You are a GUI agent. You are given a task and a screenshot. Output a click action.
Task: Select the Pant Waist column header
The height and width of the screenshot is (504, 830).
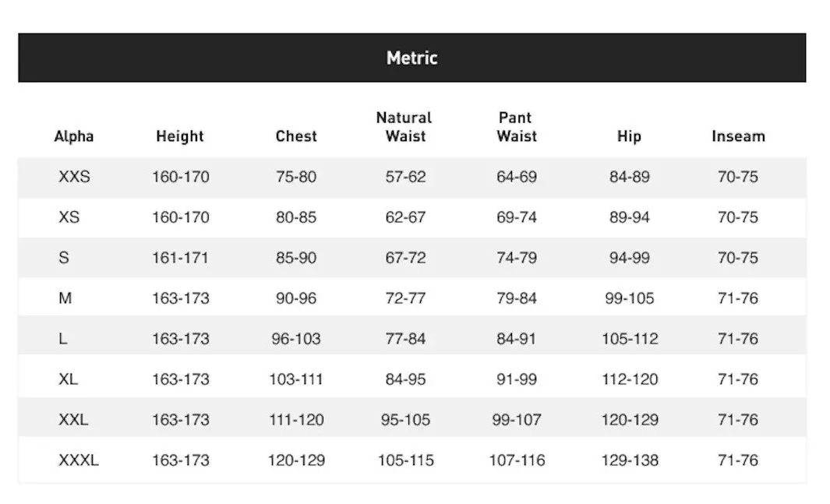click(517, 127)
